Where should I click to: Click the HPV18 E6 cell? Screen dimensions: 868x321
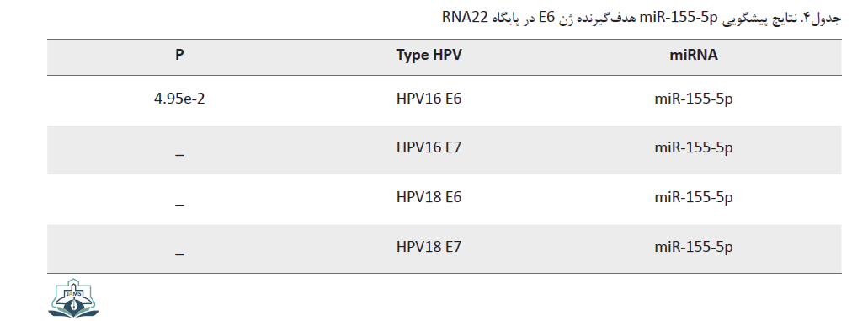(429, 197)
